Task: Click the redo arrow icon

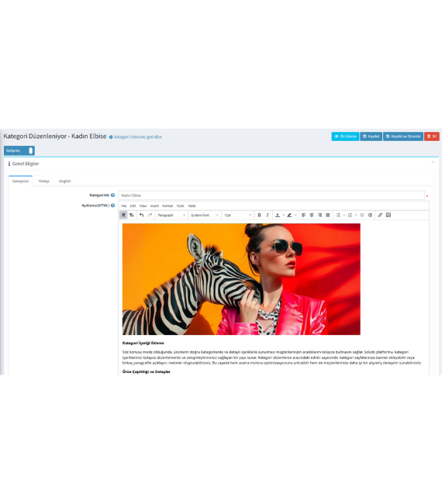Action: (x=150, y=215)
